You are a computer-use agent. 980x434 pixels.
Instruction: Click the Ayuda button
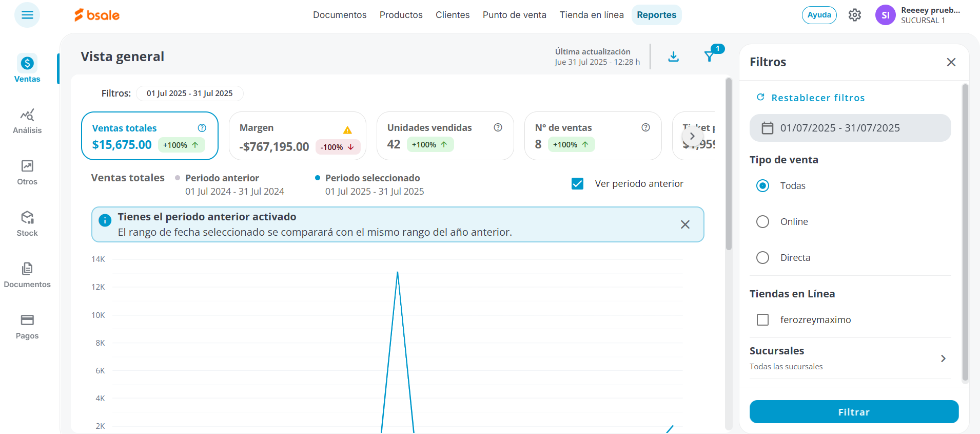819,15
